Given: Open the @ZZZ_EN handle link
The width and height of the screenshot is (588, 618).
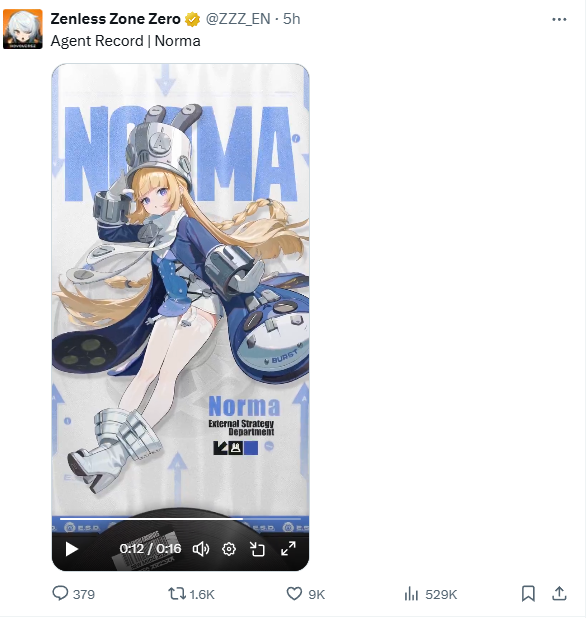Looking at the screenshot, I should 238,19.
